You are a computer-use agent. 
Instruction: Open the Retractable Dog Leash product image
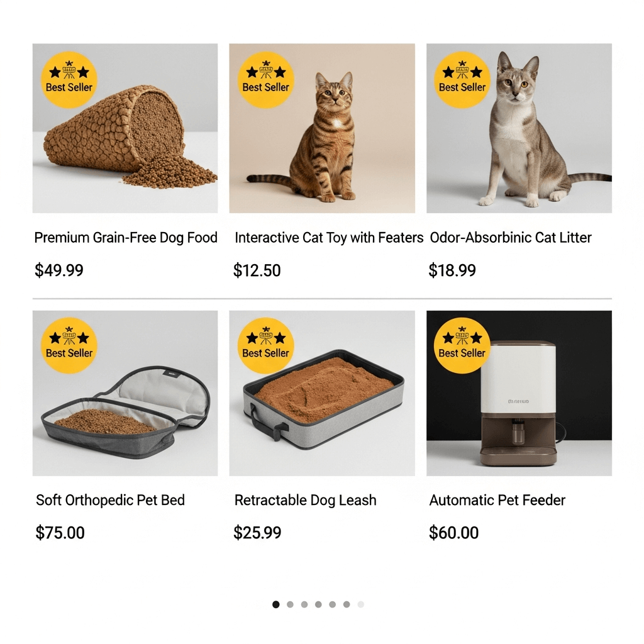tap(322, 393)
